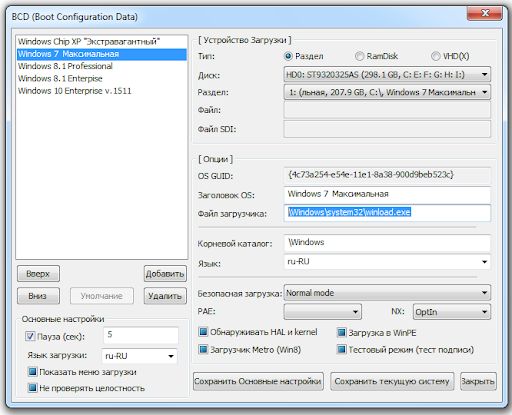Screen dimensions: 512x415
Task: Click the Пауза seconds input field
Action: [141, 335]
